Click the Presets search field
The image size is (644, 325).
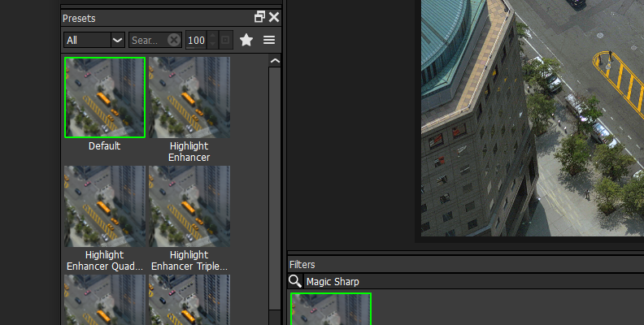(148, 40)
